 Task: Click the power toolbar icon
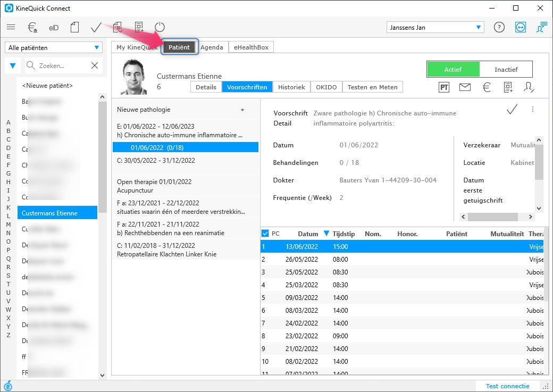click(160, 27)
